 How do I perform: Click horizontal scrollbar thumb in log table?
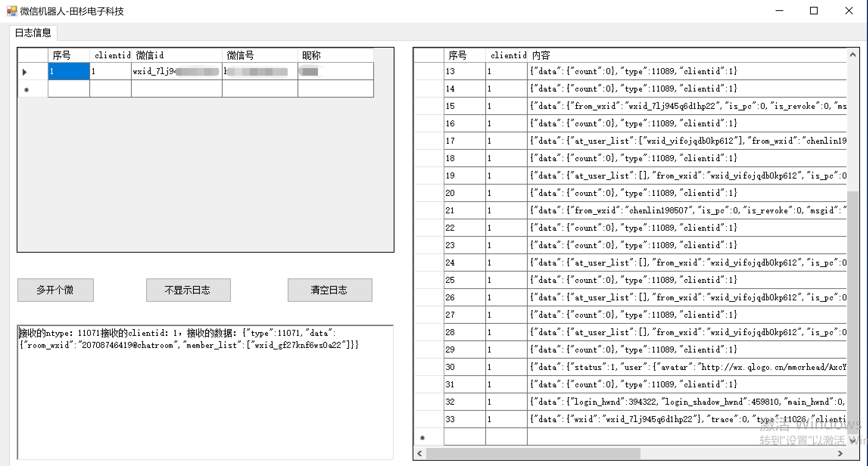[533, 453]
